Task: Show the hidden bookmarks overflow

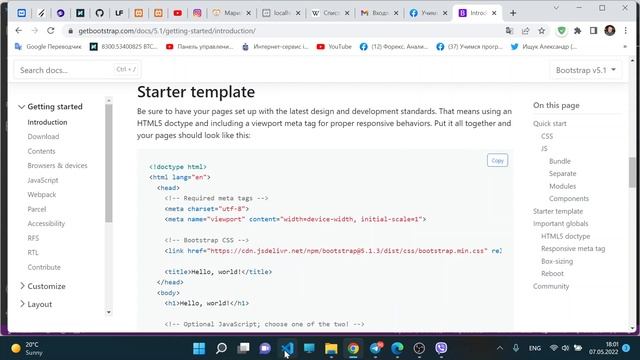Action: pyautogui.click(x=625, y=47)
